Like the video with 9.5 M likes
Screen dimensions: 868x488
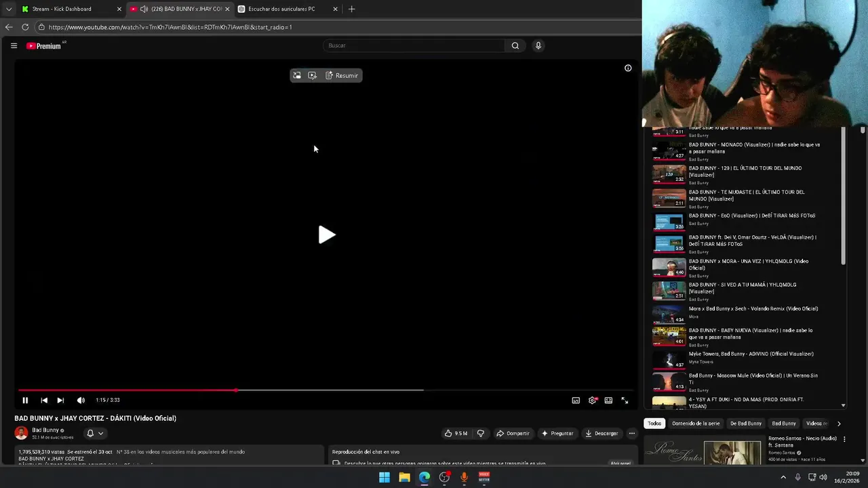pyautogui.click(x=456, y=433)
